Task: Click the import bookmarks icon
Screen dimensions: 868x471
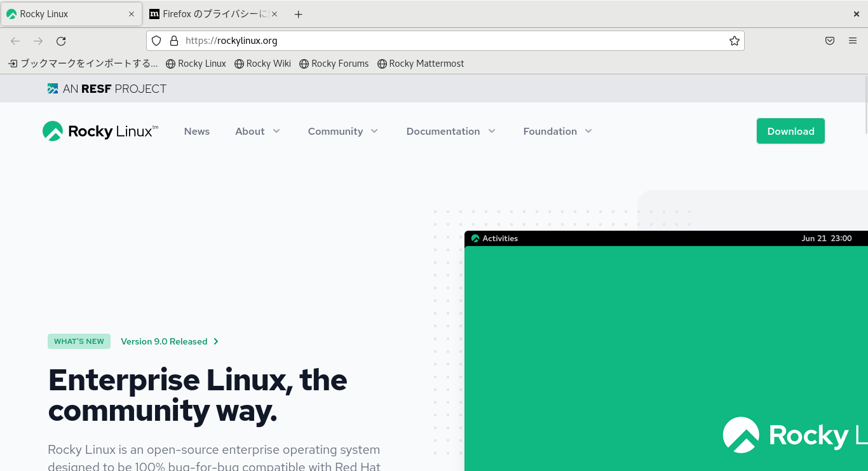Action: tap(13, 64)
